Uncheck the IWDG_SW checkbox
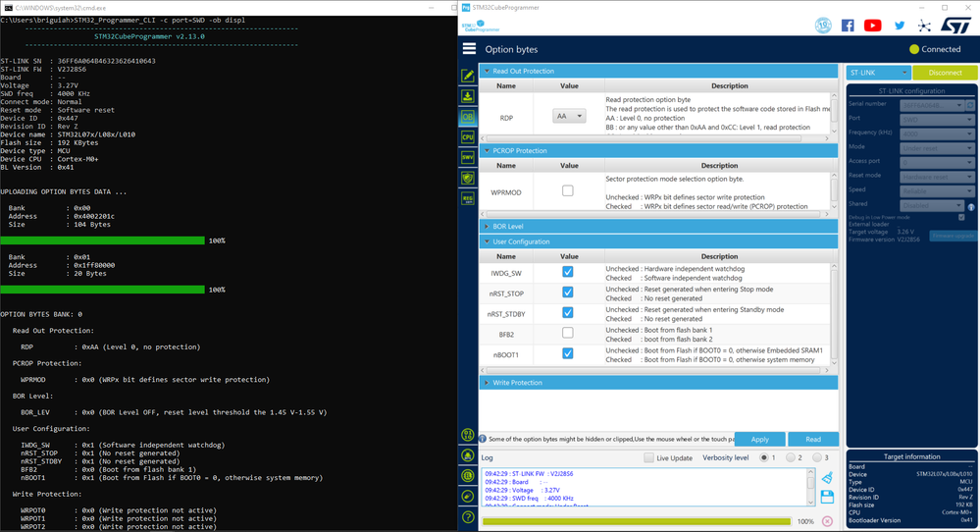980x532 pixels. [x=568, y=271]
